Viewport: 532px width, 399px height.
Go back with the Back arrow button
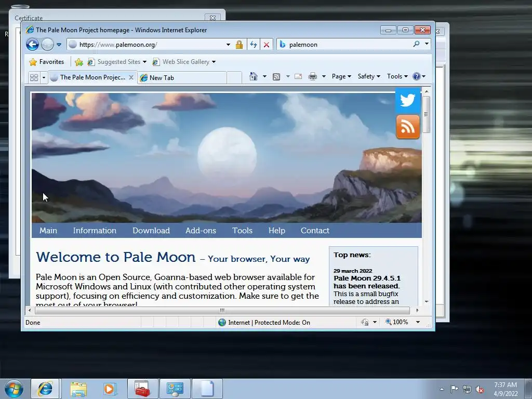[32, 45]
